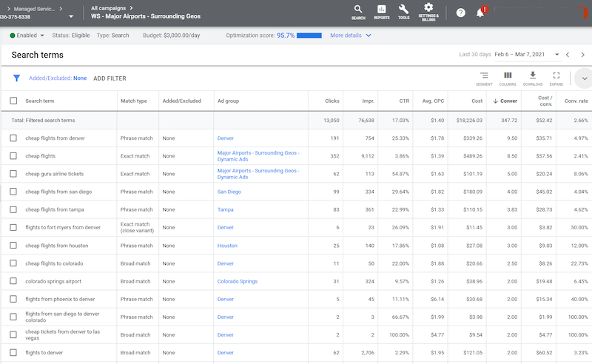The width and height of the screenshot is (592, 364).
Task: Toggle the select-all header checkbox
Action: [13, 101]
